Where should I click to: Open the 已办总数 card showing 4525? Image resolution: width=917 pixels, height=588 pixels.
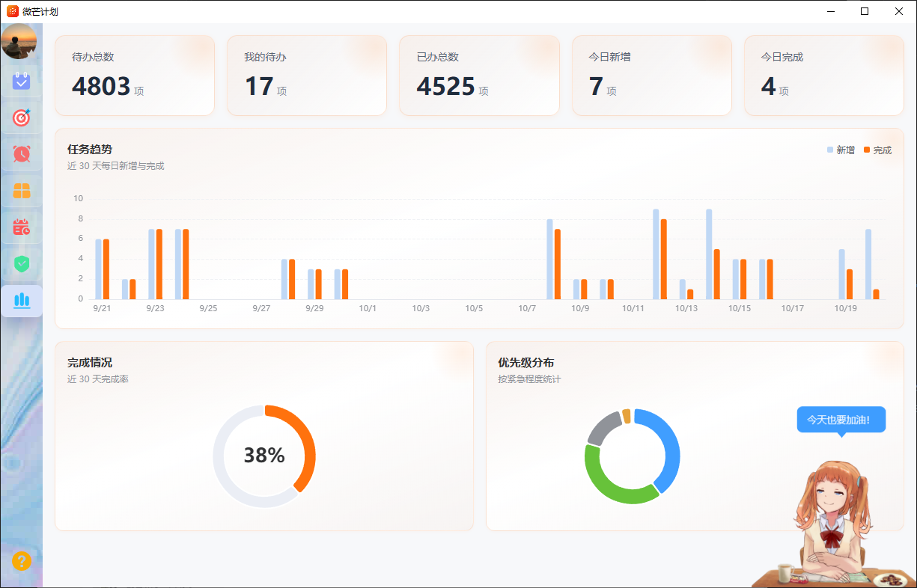(x=479, y=76)
